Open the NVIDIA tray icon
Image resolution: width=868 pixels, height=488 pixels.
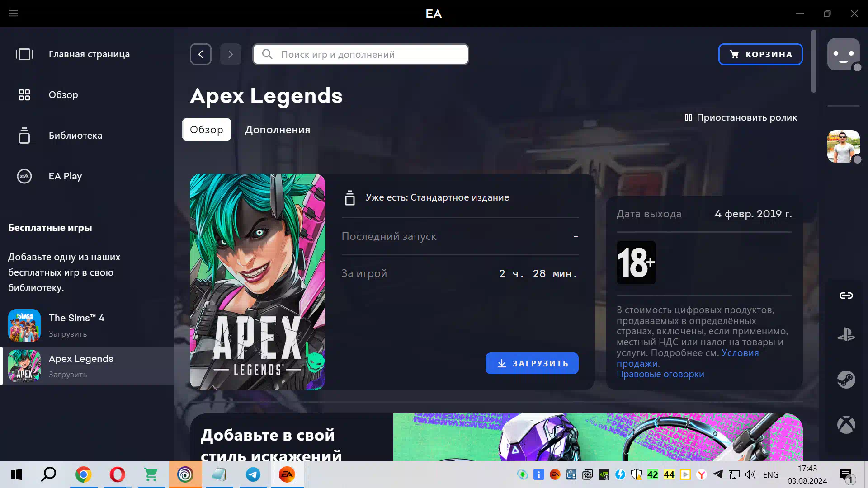pos(604,474)
